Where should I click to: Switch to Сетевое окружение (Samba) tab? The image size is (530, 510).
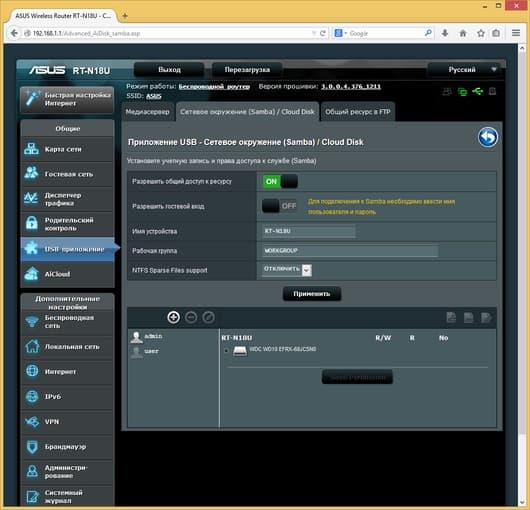pos(247,112)
